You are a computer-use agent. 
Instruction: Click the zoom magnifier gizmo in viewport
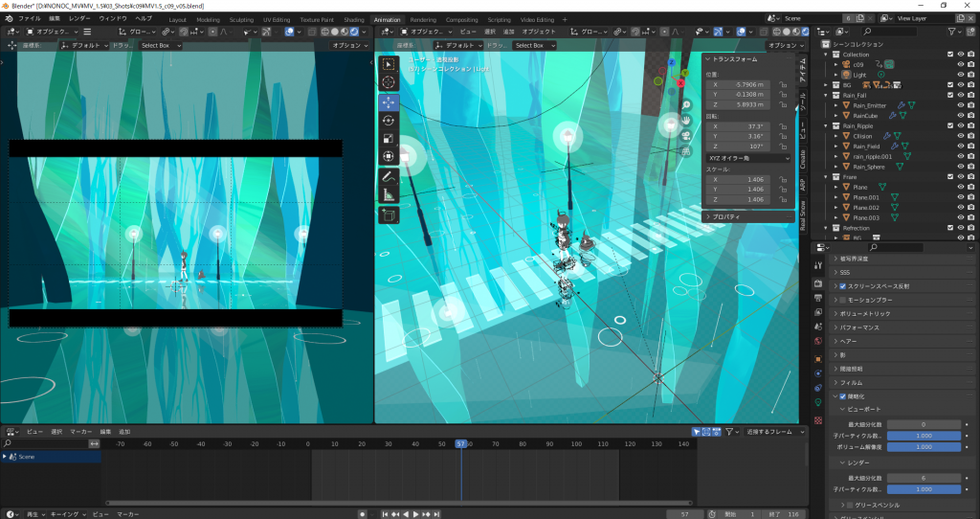tap(686, 104)
